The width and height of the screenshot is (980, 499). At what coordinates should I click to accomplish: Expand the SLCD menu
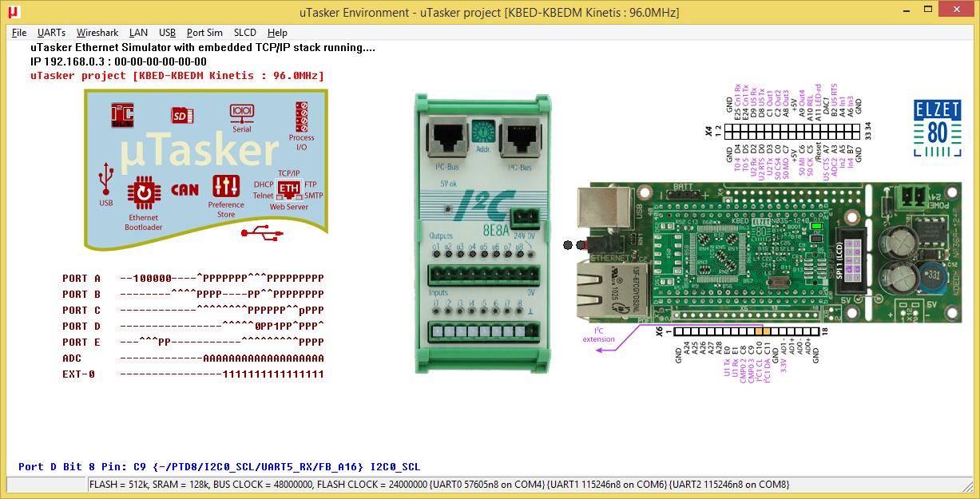pos(245,33)
